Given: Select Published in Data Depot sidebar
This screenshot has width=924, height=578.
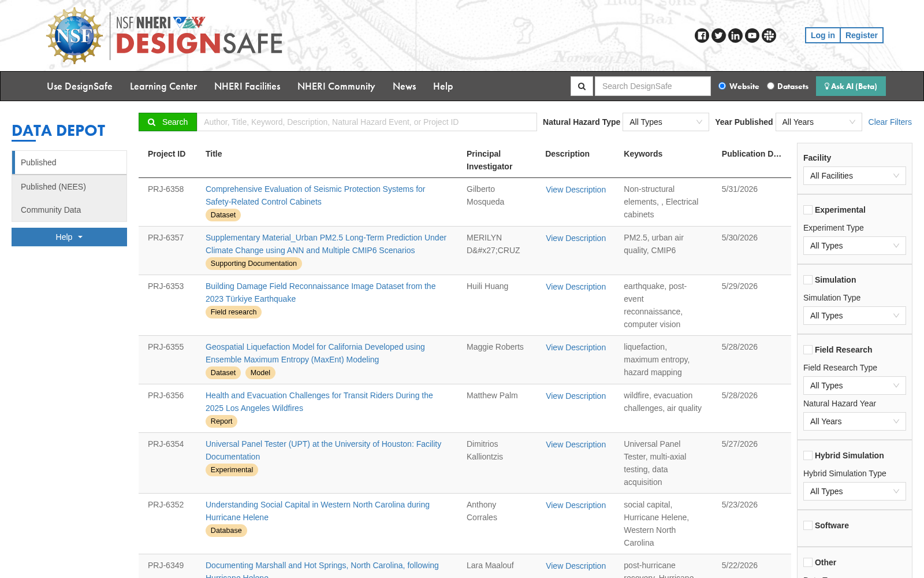Looking at the screenshot, I should 69,162.
